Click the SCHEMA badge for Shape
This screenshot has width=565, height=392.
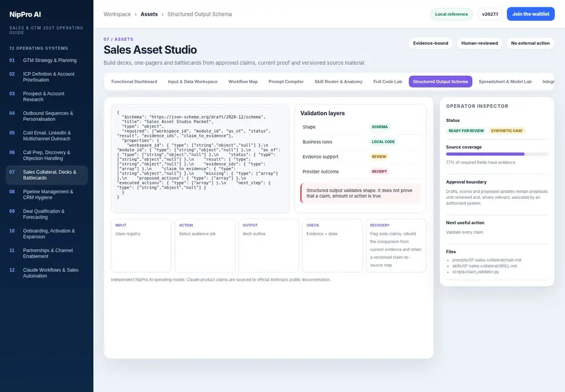pos(380,127)
